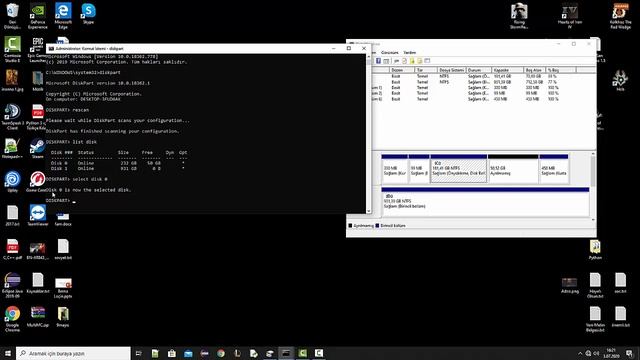This screenshot has width=640, height=360.
Task: Launch Steam from the desktop
Action: click(x=38, y=148)
